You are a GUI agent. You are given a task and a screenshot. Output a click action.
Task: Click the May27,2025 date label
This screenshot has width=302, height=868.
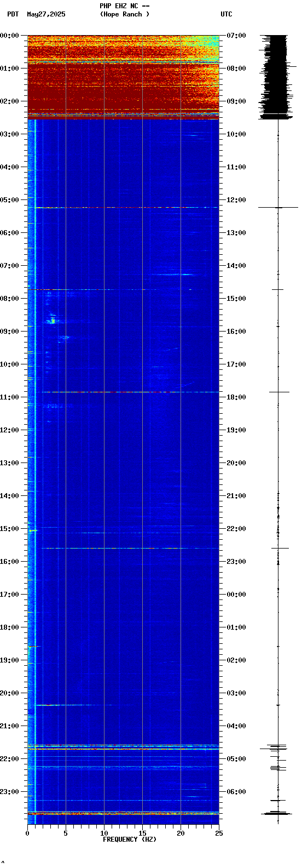[46, 14]
